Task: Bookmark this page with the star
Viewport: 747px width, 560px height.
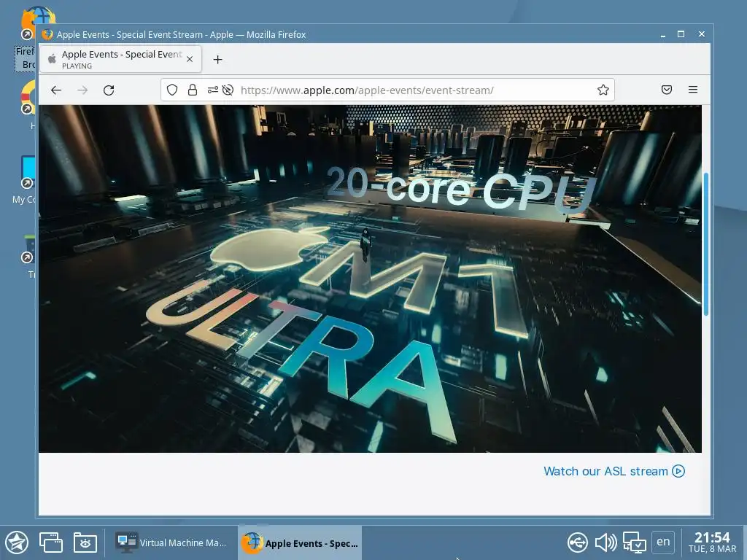Action: 603,90
